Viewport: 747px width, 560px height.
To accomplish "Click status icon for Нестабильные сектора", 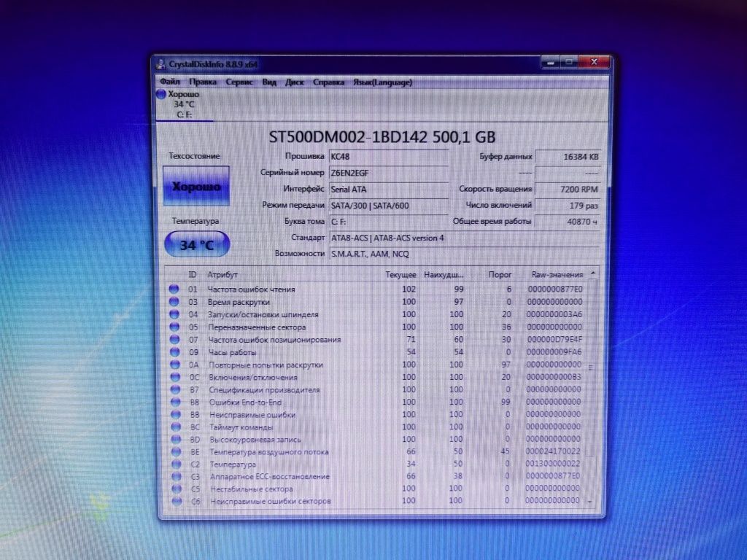I will pyautogui.click(x=177, y=489).
